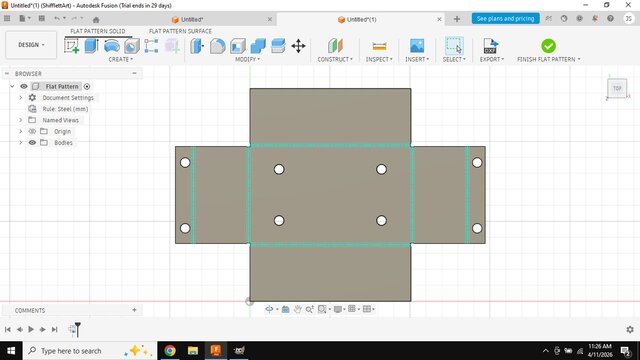Click the See plans and pricing button

(x=505, y=18)
